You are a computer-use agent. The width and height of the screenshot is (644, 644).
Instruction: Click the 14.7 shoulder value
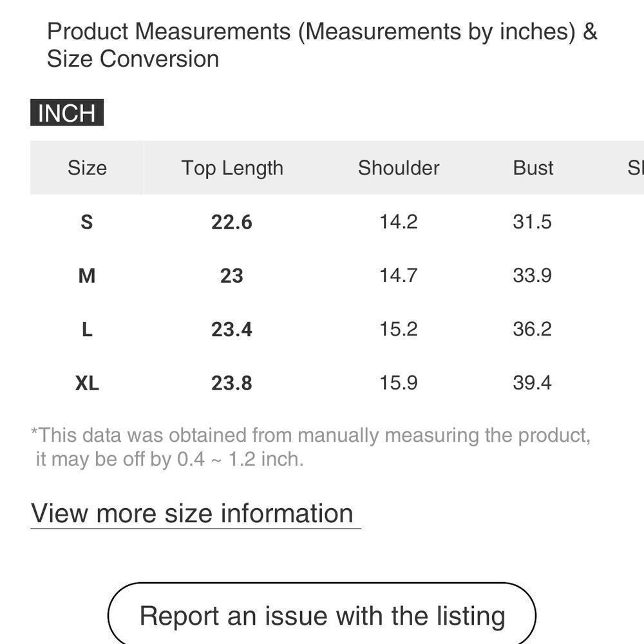tap(399, 275)
